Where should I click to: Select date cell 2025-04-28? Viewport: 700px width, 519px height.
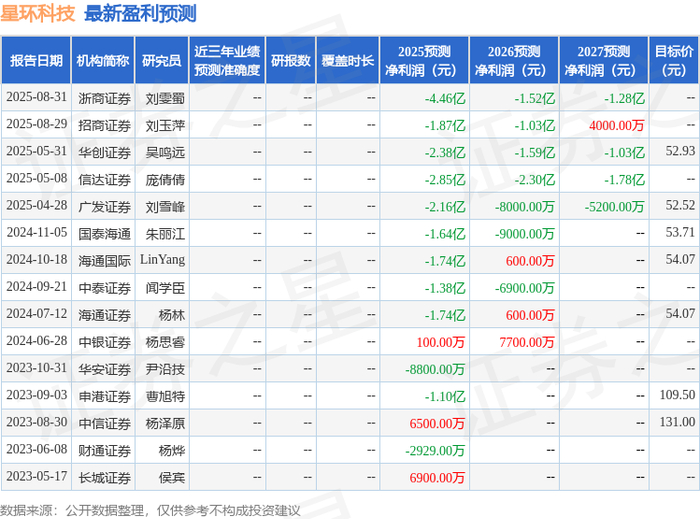point(37,206)
